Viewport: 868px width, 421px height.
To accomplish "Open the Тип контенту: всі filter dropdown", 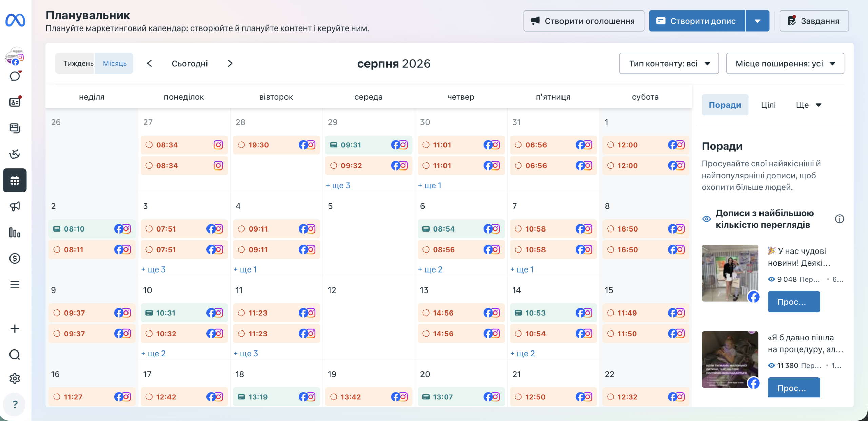I will [x=669, y=63].
